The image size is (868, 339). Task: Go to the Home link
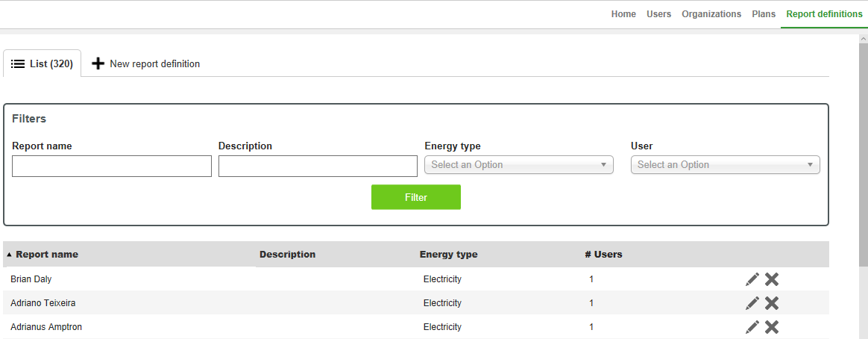point(623,14)
